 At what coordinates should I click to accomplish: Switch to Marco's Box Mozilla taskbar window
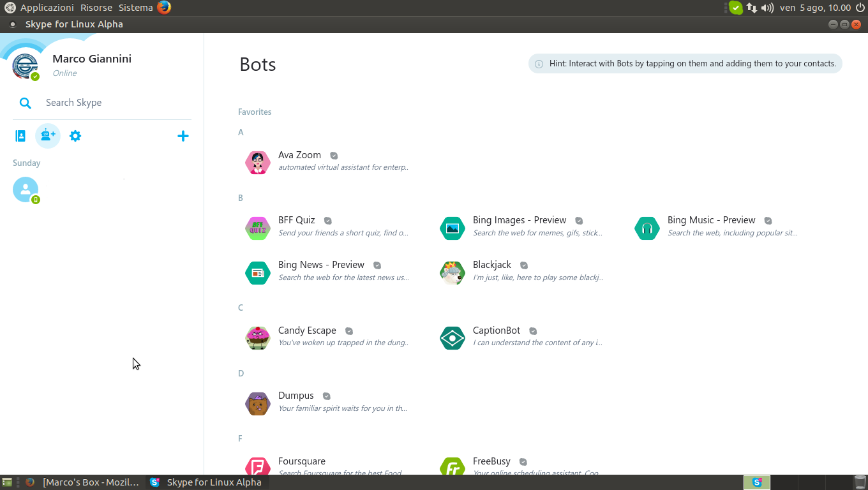(82, 482)
